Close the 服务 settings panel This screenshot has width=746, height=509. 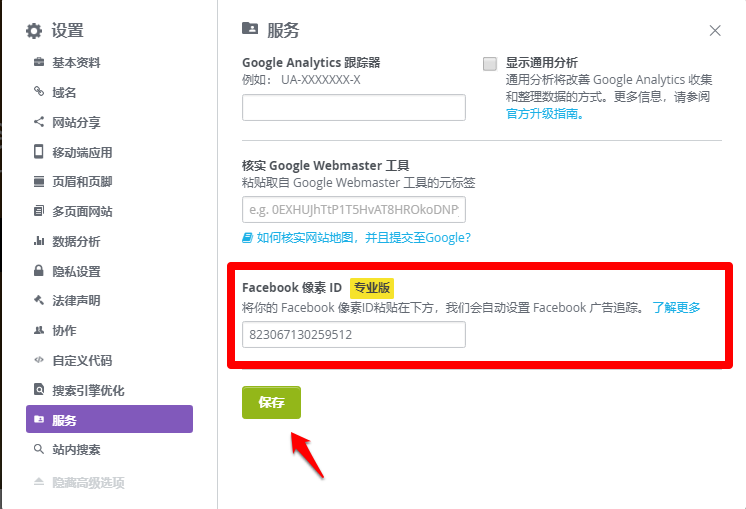click(x=715, y=31)
